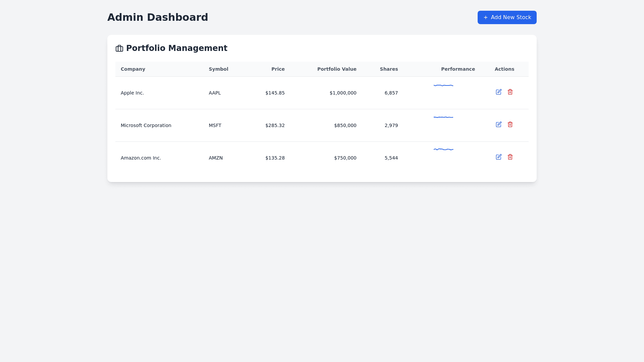Select the AAPL symbol cell
Viewport: 644px width, 362px height.
[215, 93]
